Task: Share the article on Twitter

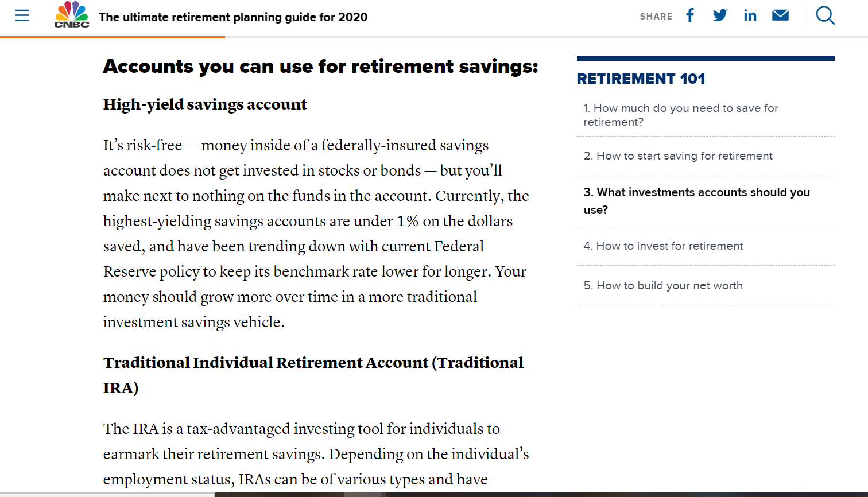Action: tap(720, 15)
